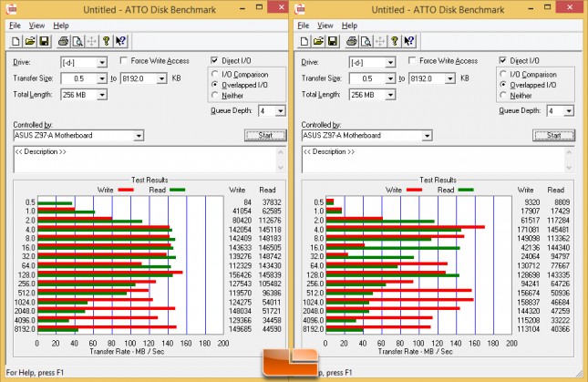
Task: Click write value 156426 in left window
Action: pos(240,274)
